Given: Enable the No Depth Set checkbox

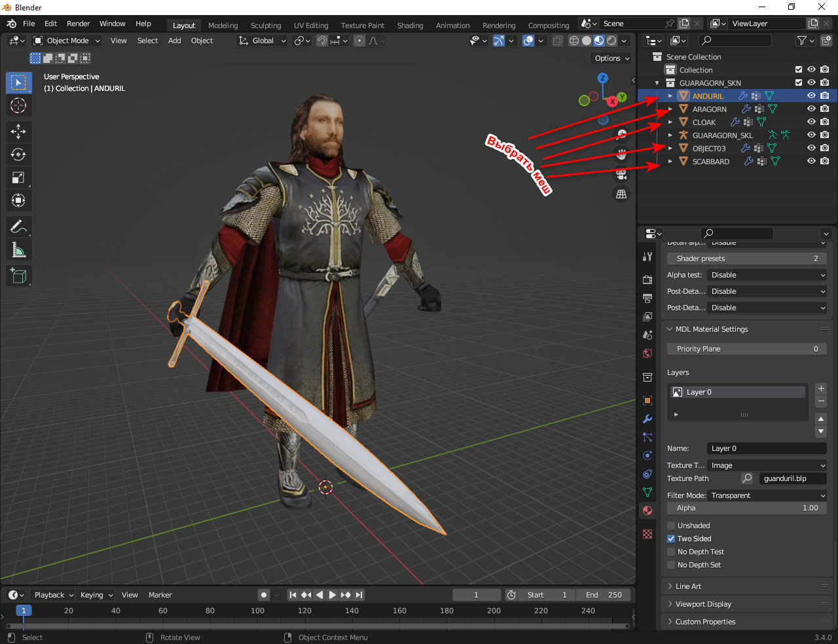Looking at the screenshot, I should click(x=671, y=565).
